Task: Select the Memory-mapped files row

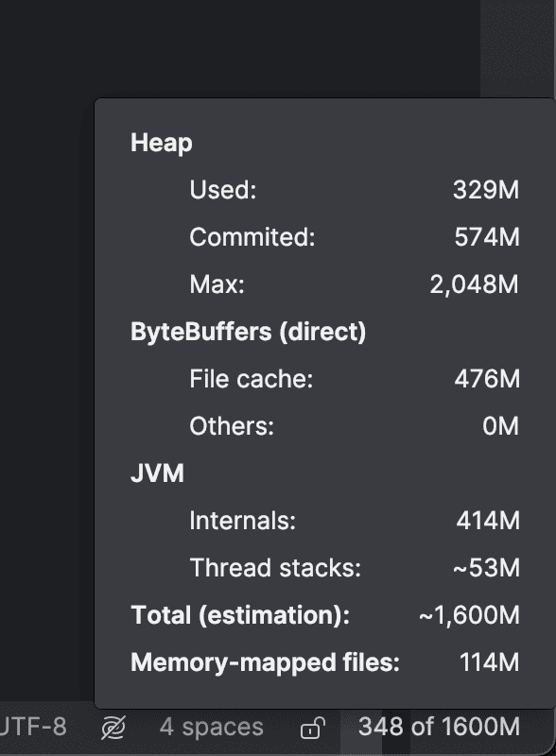Action: (325, 662)
